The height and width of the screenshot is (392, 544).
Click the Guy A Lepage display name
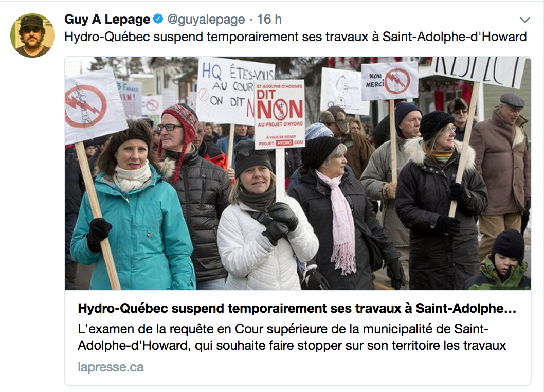(x=107, y=19)
